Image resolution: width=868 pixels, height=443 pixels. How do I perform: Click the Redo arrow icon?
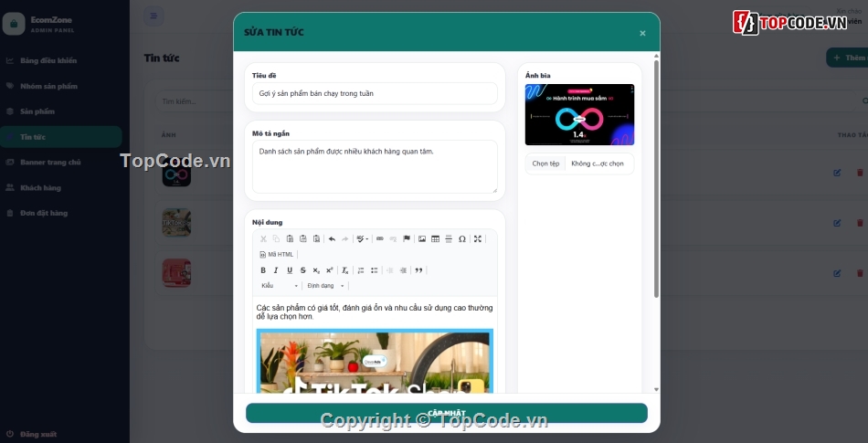tap(344, 239)
